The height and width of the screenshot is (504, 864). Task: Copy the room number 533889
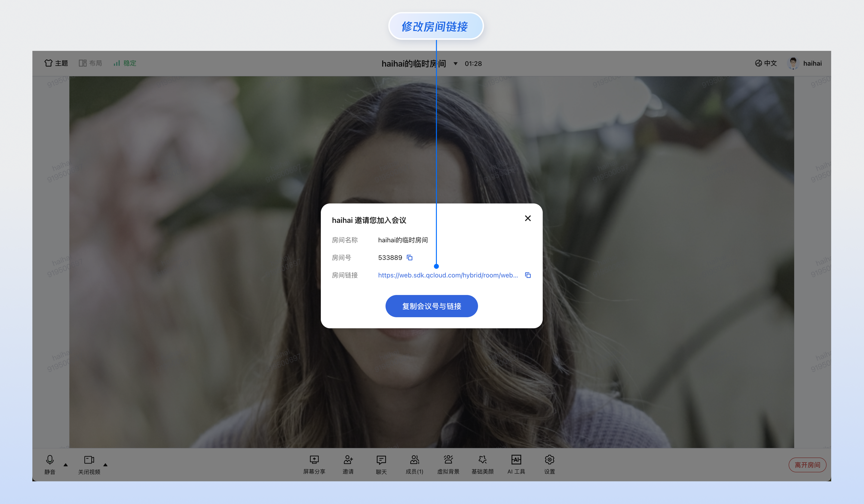[409, 258]
